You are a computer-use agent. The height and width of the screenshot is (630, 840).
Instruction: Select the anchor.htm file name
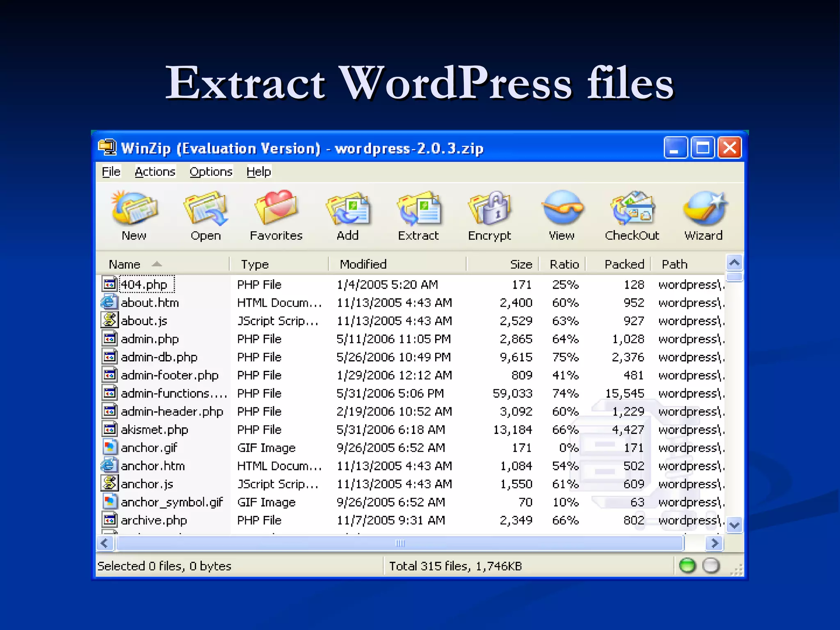pos(153,466)
